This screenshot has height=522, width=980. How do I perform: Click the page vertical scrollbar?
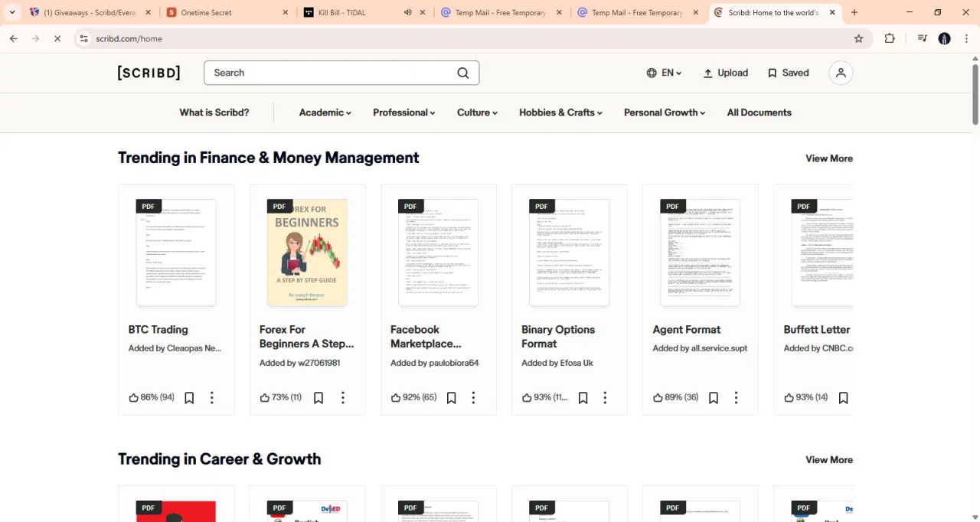(975, 94)
